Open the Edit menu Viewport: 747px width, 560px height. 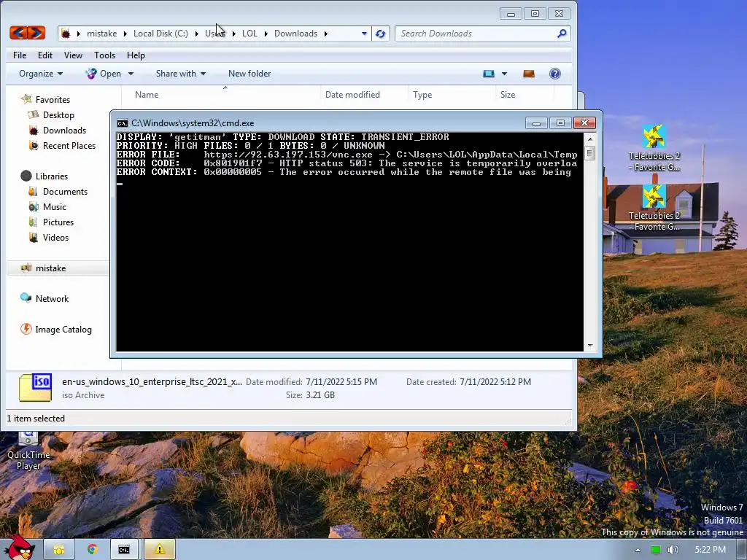pyautogui.click(x=45, y=55)
